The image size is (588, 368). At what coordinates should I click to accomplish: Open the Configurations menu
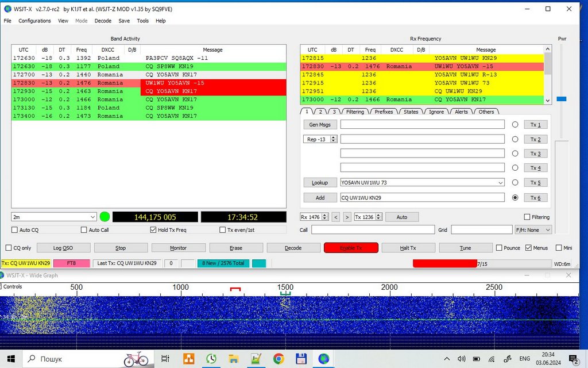(34, 21)
